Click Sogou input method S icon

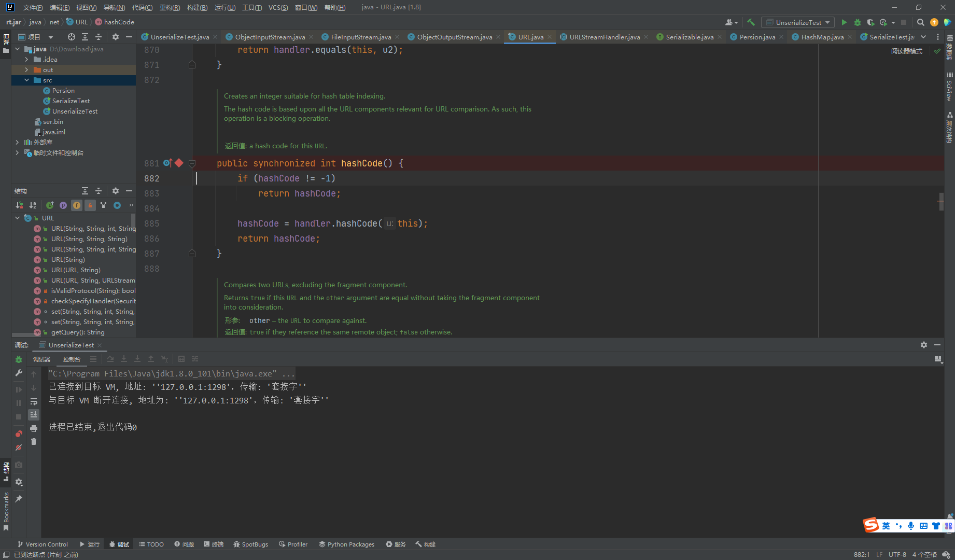[x=871, y=525]
